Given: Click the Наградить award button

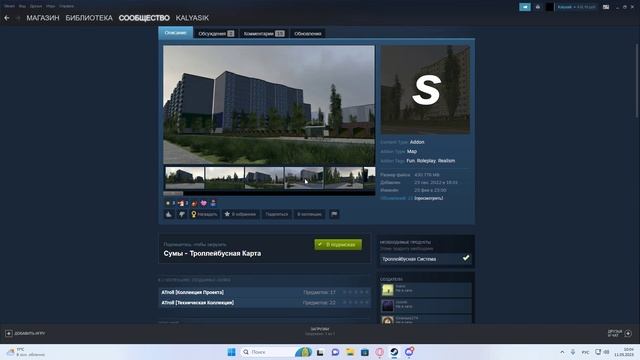Looking at the screenshot, I should 204,214.
